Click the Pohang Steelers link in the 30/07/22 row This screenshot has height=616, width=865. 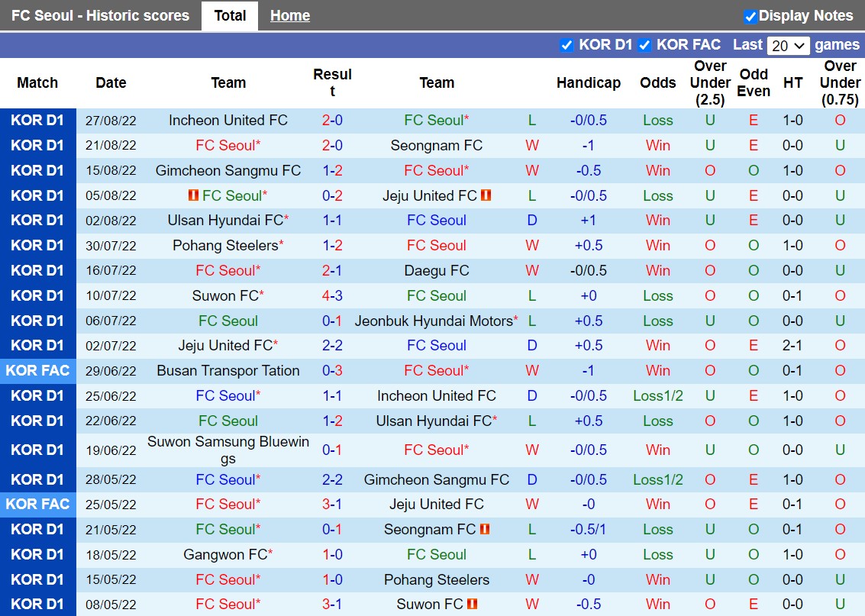point(228,245)
